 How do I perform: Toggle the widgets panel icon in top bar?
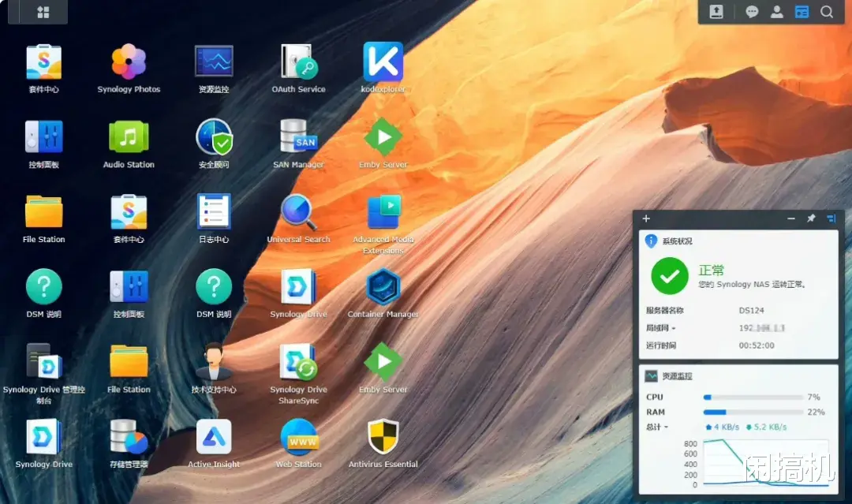pyautogui.click(x=802, y=12)
